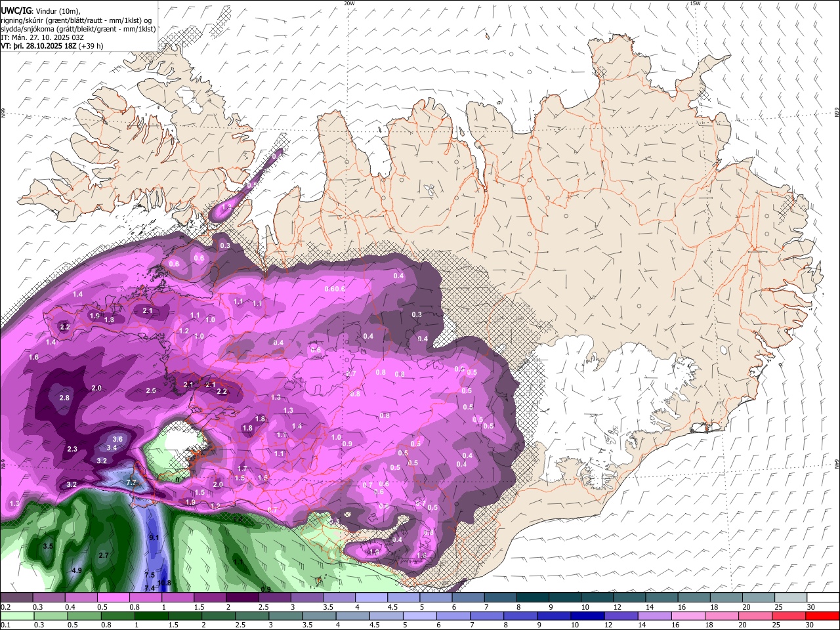Click the '10.8' value near the bottom edge

pos(164,583)
